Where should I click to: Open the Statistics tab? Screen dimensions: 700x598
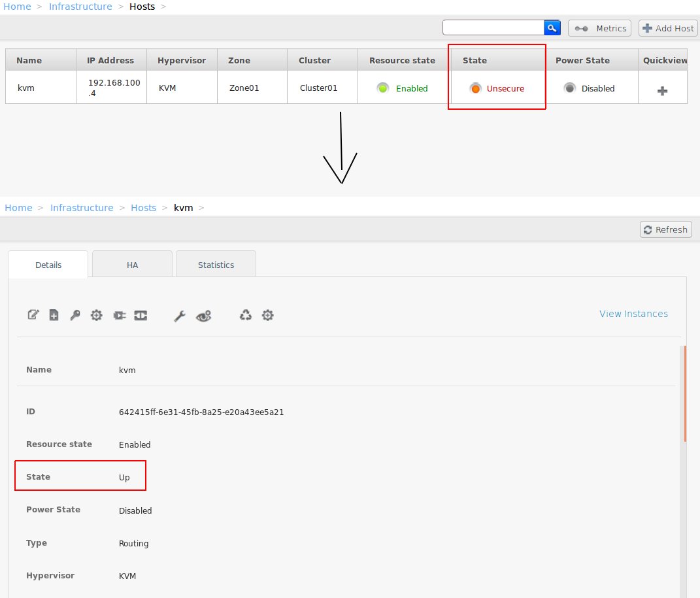[x=216, y=264]
